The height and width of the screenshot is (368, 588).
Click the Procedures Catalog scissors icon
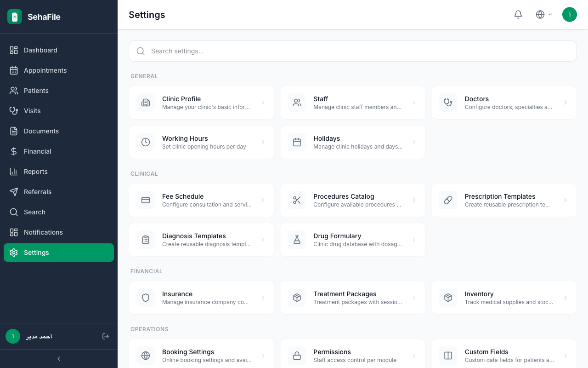(297, 200)
